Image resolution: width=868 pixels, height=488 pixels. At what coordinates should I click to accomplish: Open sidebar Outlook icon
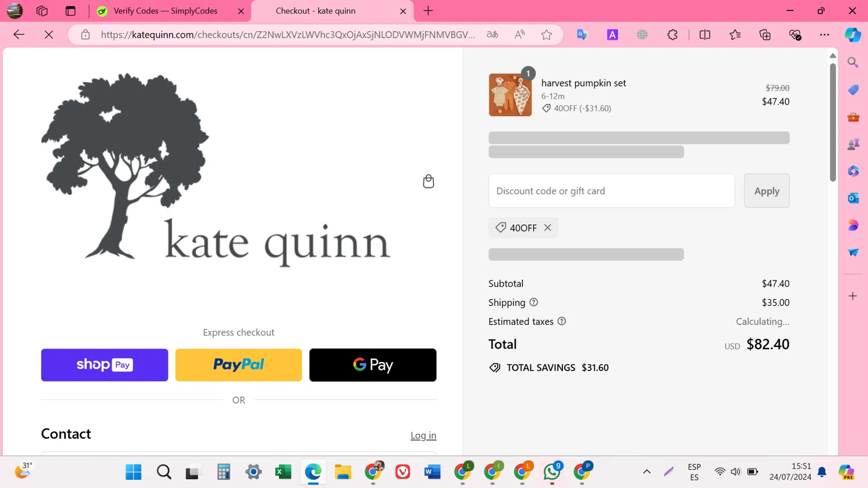point(853,198)
